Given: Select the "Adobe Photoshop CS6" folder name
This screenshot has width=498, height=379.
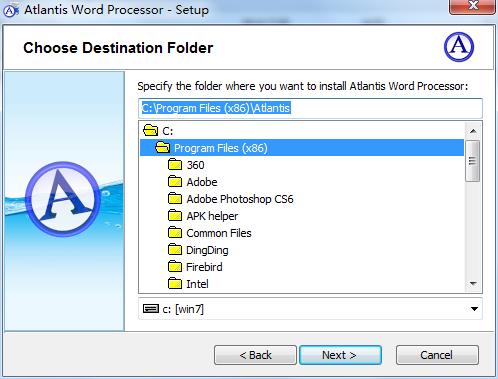Looking at the screenshot, I should [240, 199].
